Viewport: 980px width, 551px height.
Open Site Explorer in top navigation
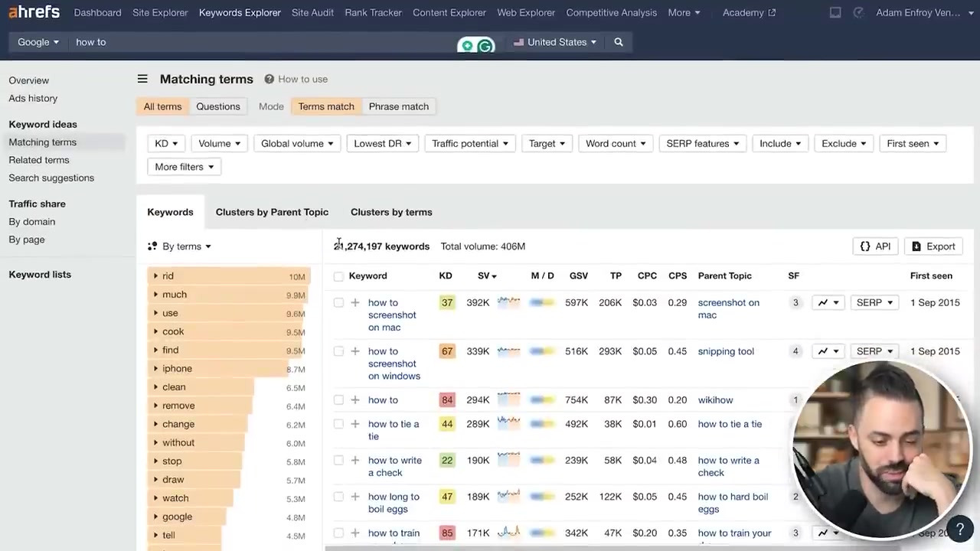coord(160,12)
